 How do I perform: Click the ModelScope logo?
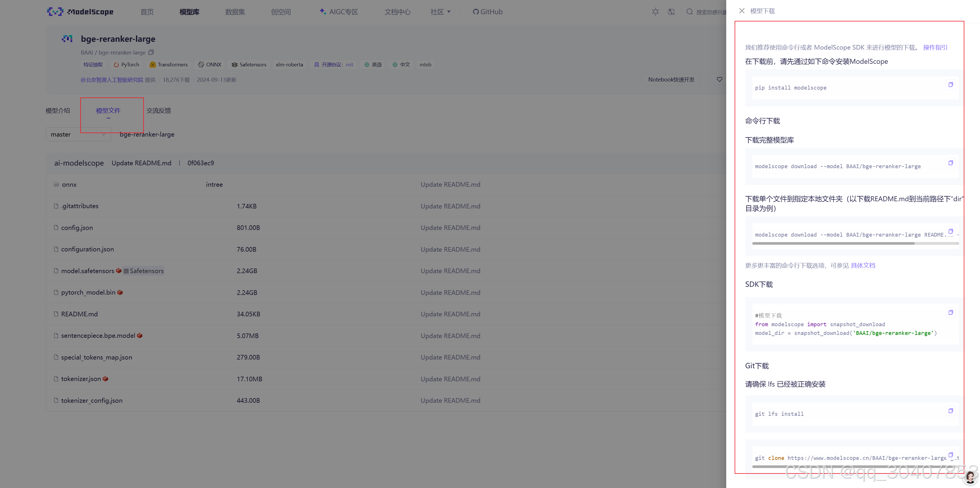80,12
